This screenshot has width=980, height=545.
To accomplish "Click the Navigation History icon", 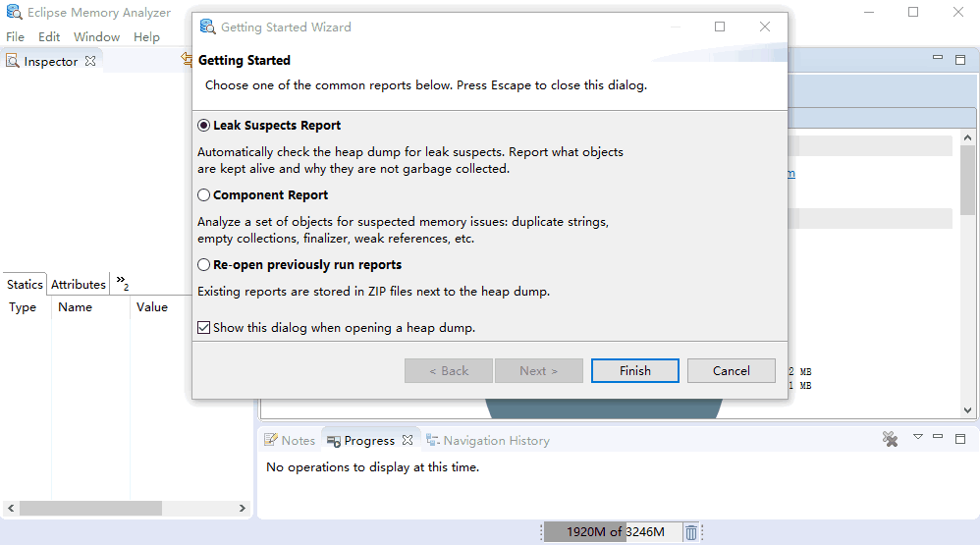I will (432, 440).
